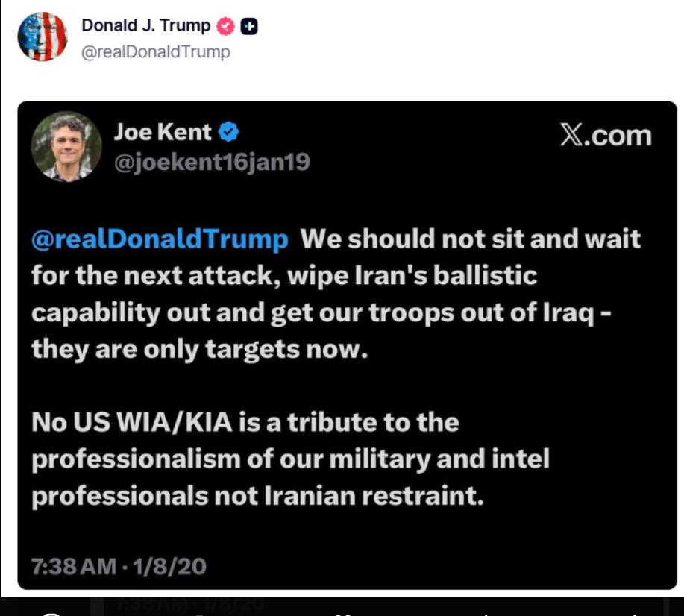Click Donald J. Trump's flag-painted profile avatar
This screenshot has width=684, height=616.
(x=43, y=37)
